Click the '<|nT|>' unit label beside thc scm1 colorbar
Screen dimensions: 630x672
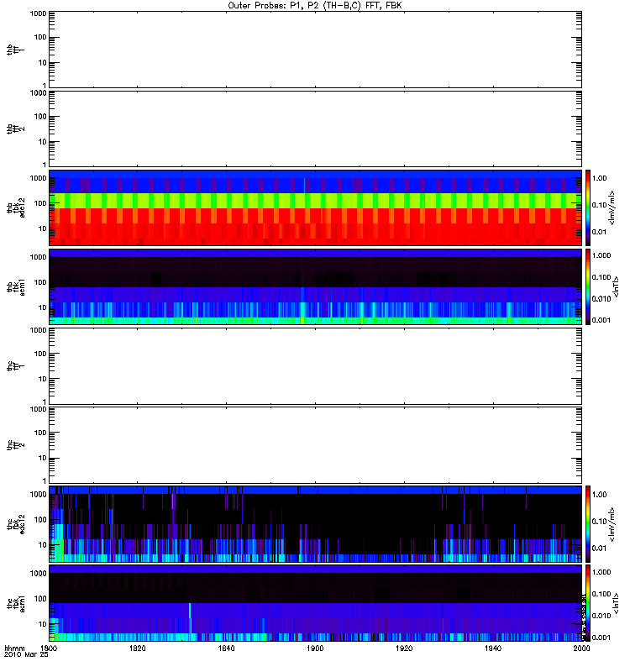tap(617, 603)
